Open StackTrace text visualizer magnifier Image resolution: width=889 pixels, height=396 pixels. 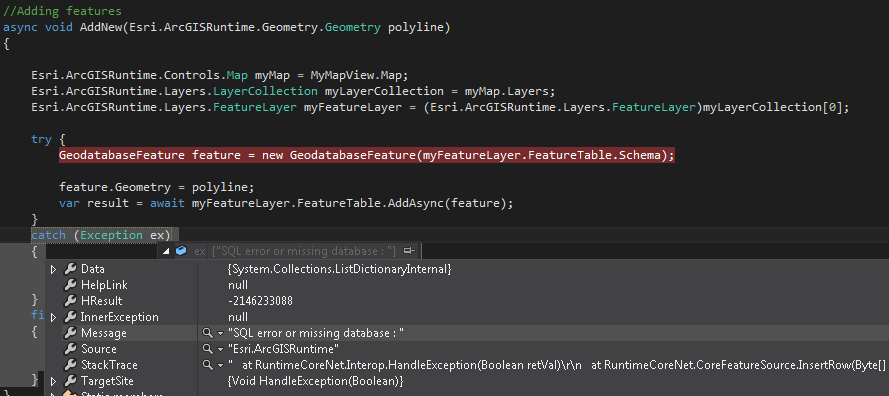pos(208,364)
